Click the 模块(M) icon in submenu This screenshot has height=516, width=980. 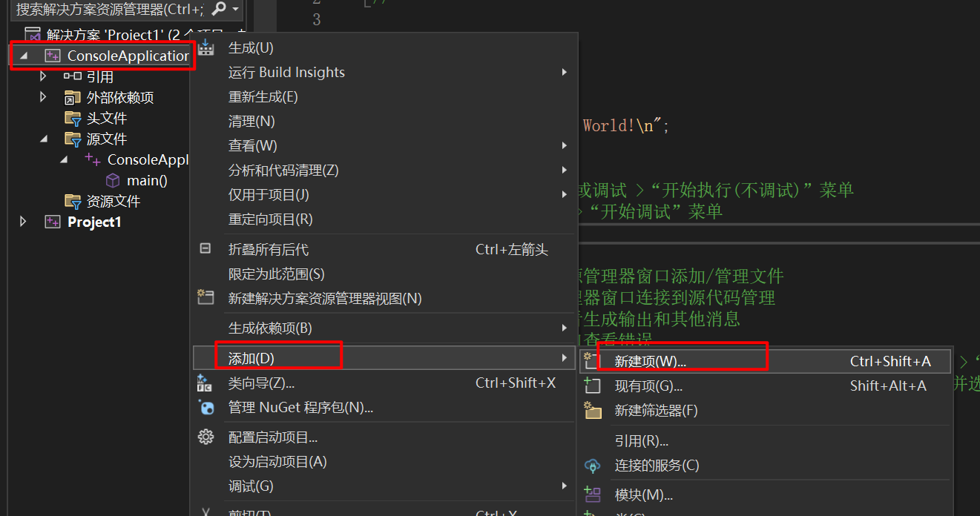[592, 494]
